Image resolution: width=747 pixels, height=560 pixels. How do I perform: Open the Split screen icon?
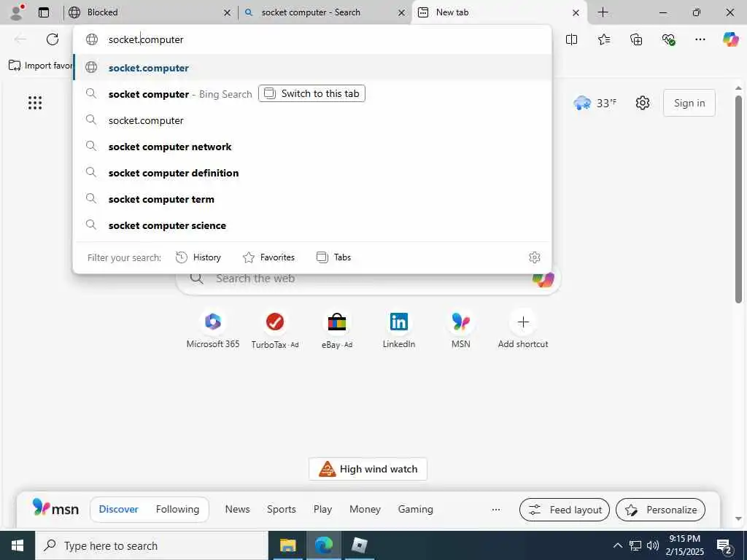(571, 39)
